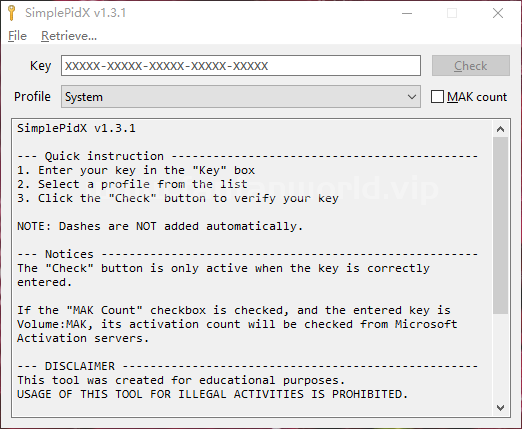522x429 pixels.
Task: Click the scrollbar down arrow
Action: coord(500,407)
